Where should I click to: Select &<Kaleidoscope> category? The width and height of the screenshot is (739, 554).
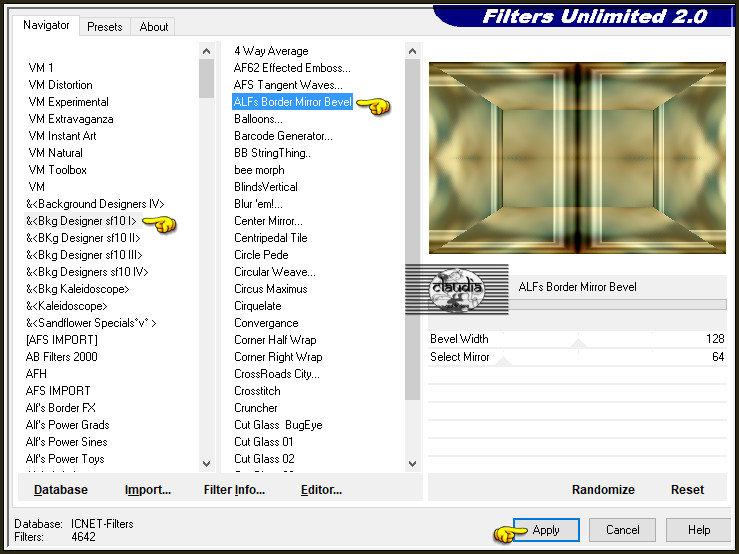[66, 306]
